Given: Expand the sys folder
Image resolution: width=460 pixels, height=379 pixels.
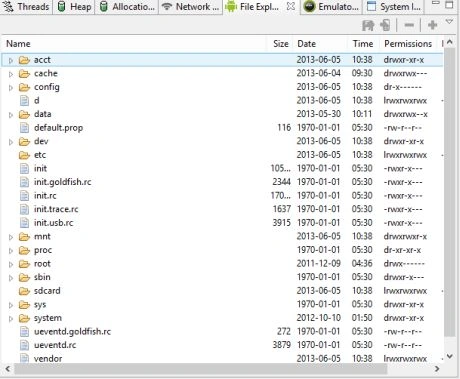Looking at the screenshot, I should (x=11, y=305).
